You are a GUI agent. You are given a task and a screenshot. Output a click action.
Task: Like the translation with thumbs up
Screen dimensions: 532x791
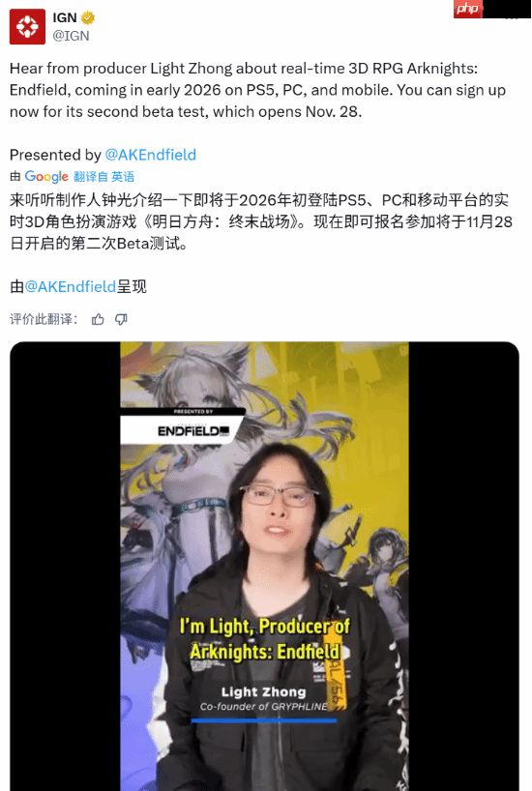pyautogui.click(x=98, y=319)
